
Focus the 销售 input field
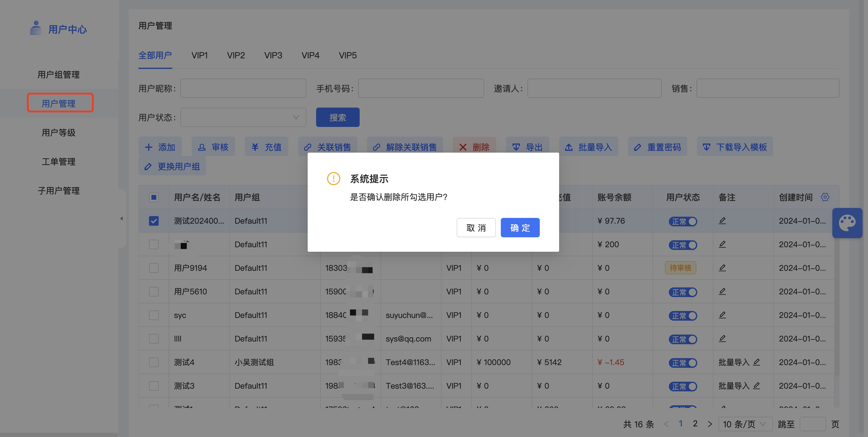pos(768,88)
